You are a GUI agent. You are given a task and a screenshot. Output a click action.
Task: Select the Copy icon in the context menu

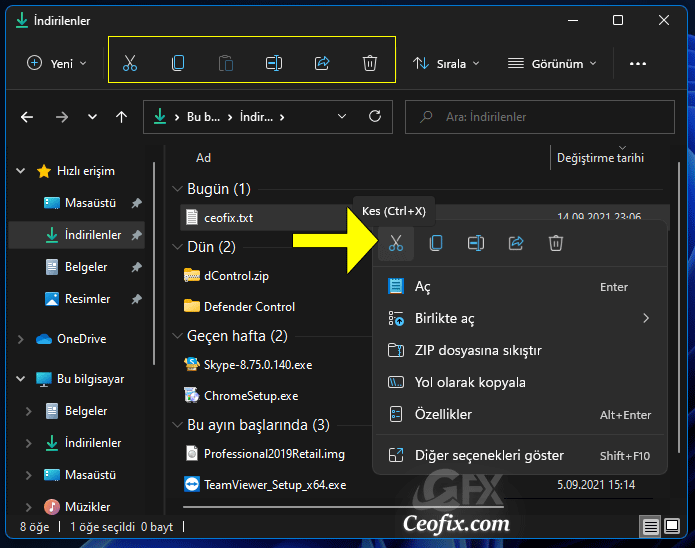point(436,243)
